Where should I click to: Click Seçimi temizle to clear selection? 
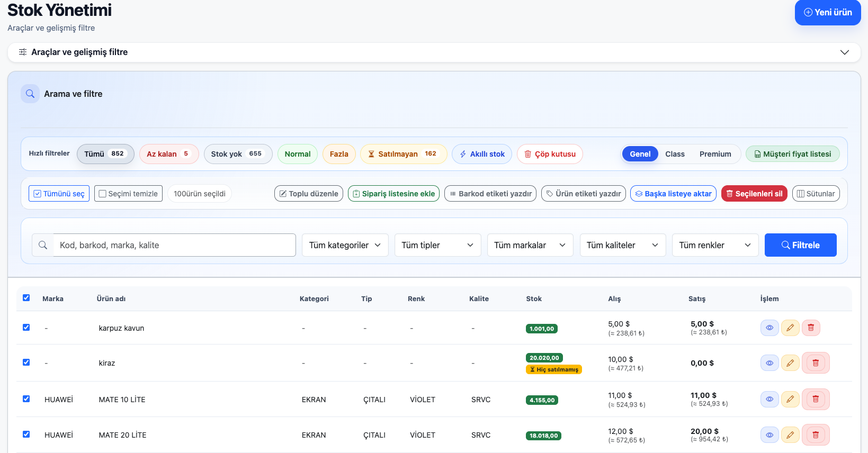(x=128, y=194)
